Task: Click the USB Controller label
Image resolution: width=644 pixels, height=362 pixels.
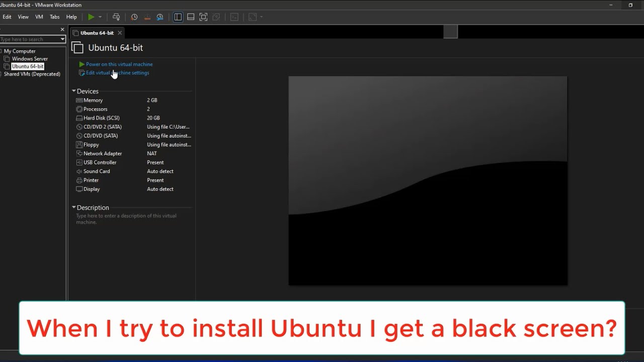Action: (x=100, y=162)
